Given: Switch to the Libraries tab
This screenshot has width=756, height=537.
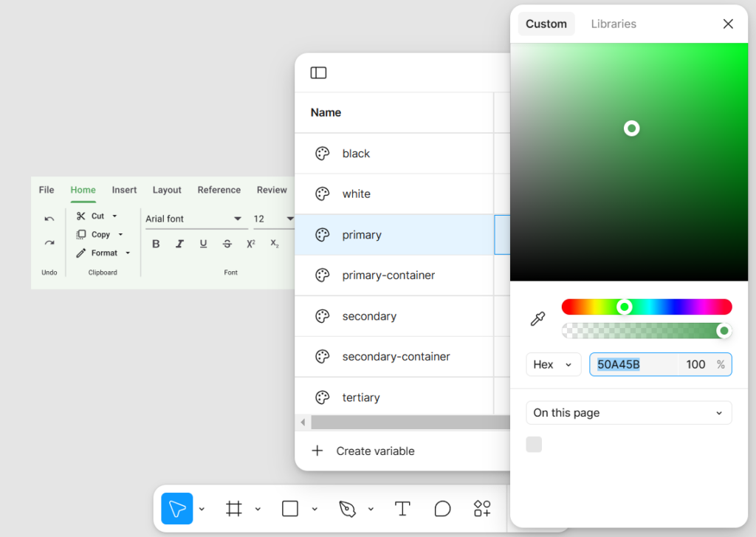Looking at the screenshot, I should click(x=614, y=24).
